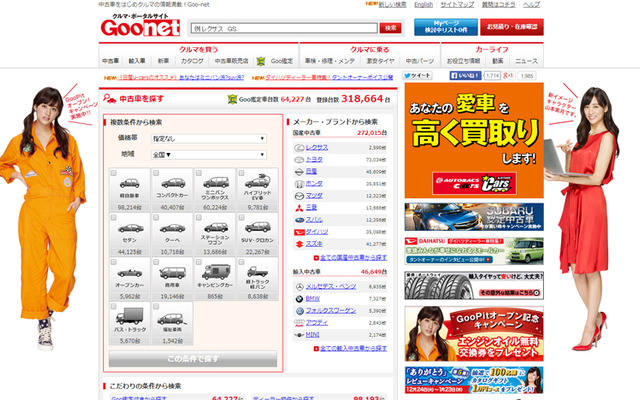Click the 軽トラック small truck icon

[x=258, y=271]
